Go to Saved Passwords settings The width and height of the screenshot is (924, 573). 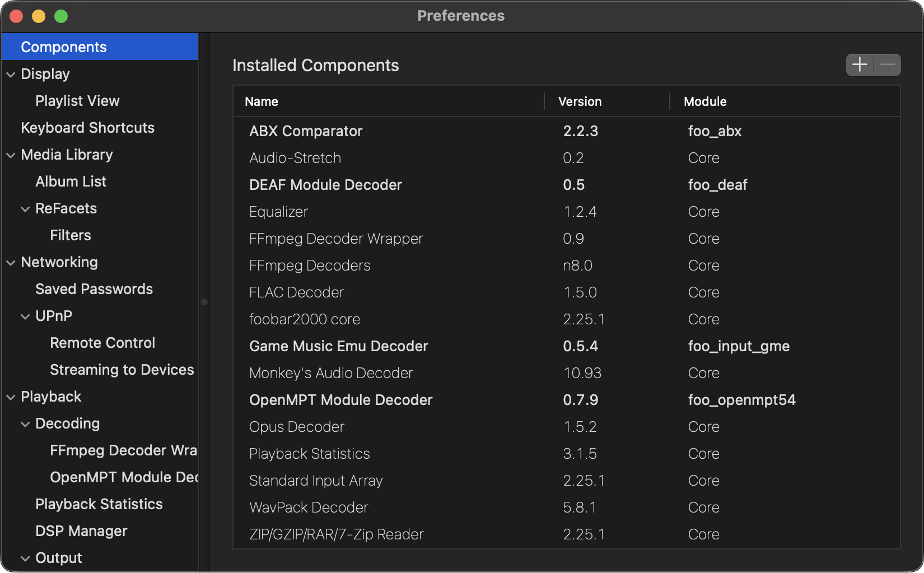pos(94,289)
